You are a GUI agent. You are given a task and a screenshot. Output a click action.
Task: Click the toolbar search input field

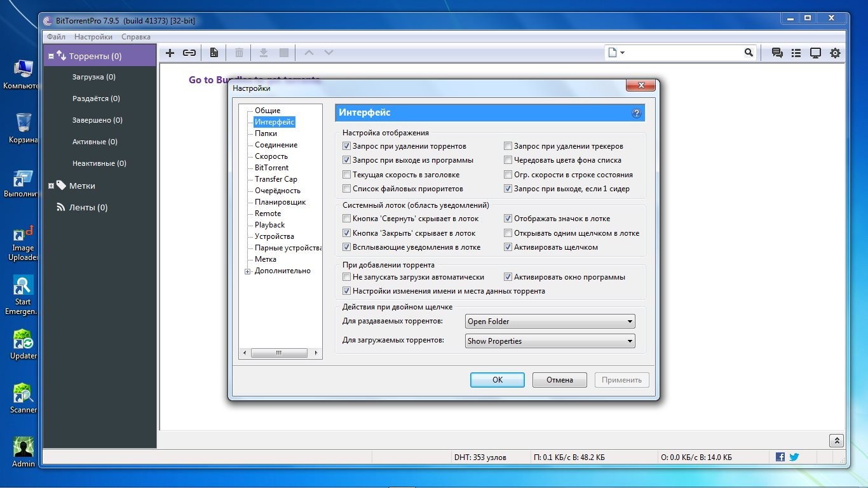point(684,53)
